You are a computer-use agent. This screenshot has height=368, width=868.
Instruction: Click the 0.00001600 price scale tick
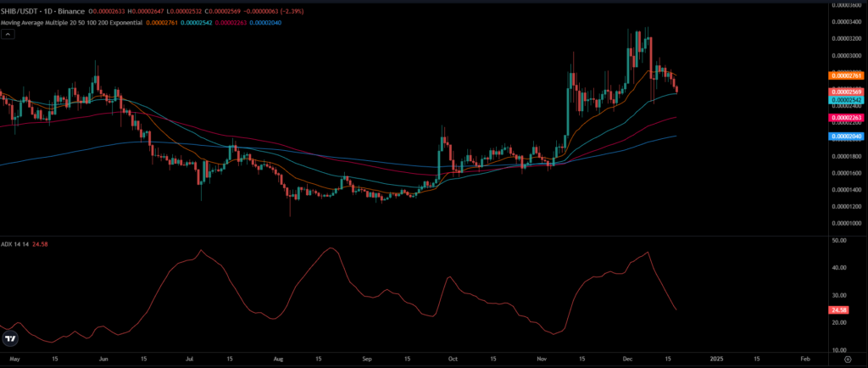click(846, 173)
